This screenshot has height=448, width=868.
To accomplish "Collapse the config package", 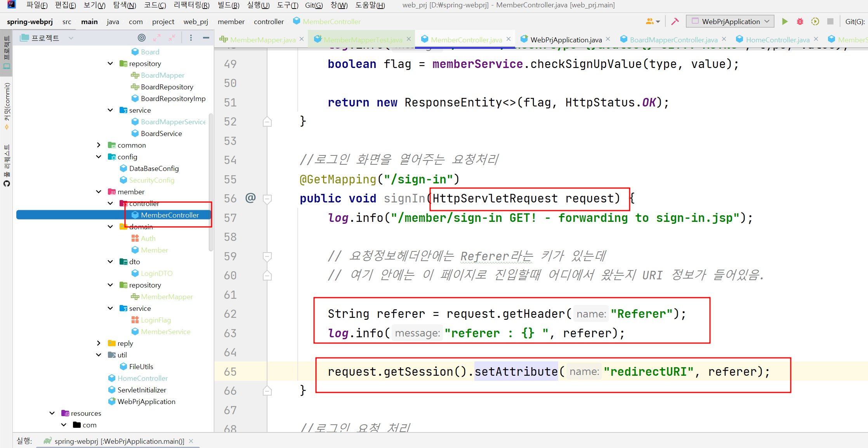I will click(x=99, y=157).
